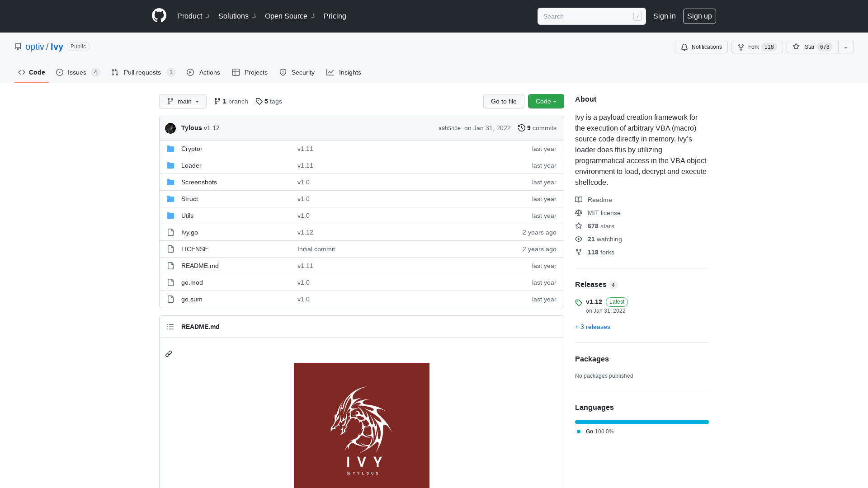Expand the Solutions menu
This screenshot has height=488, width=868.
pos(237,16)
